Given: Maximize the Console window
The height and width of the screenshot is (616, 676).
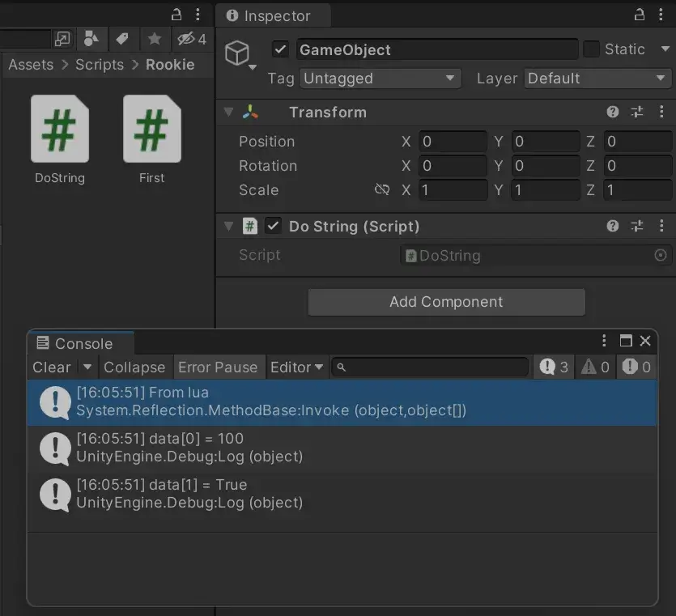Looking at the screenshot, I should point(626,341).
